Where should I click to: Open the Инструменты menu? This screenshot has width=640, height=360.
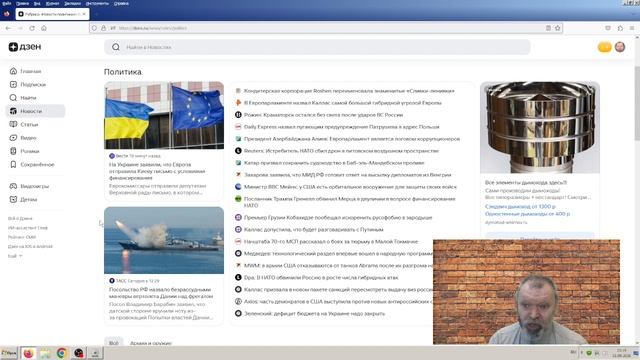click(x=97, y=3)
